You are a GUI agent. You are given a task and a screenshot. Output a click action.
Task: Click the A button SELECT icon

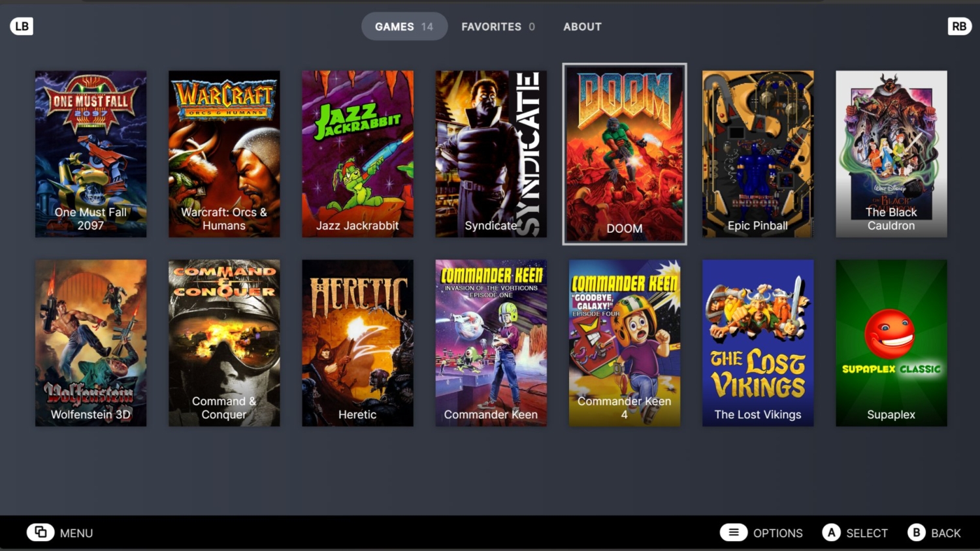tap(831, 533)
